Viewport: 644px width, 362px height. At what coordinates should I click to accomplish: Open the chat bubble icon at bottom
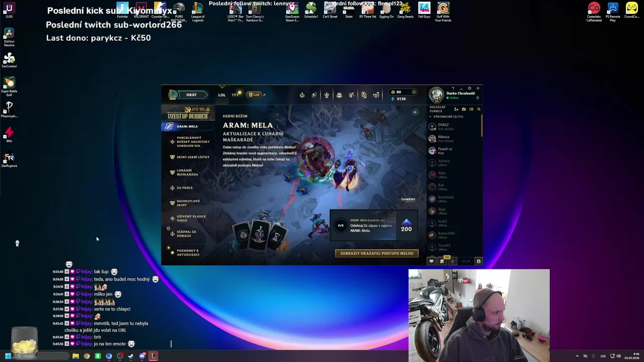click(431, 261)
